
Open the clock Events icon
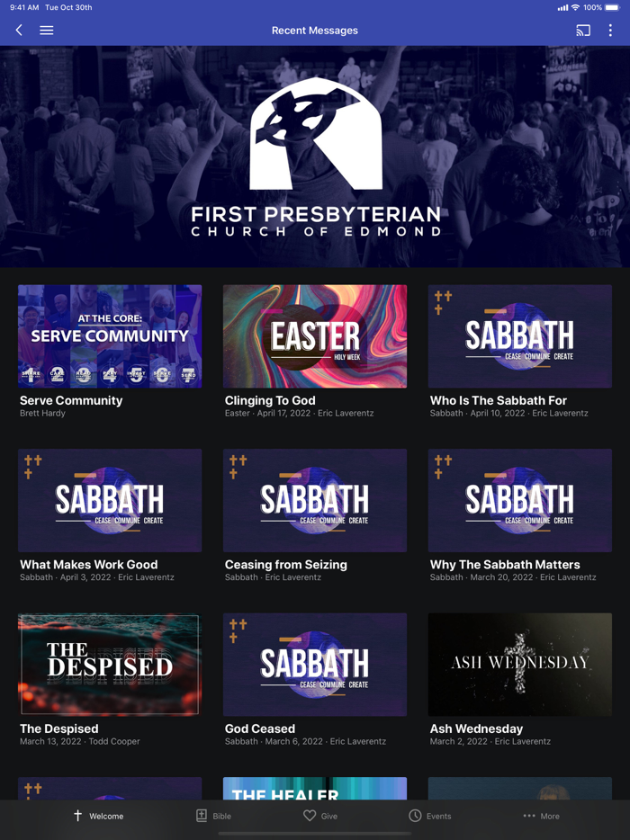tap(415, 816)
